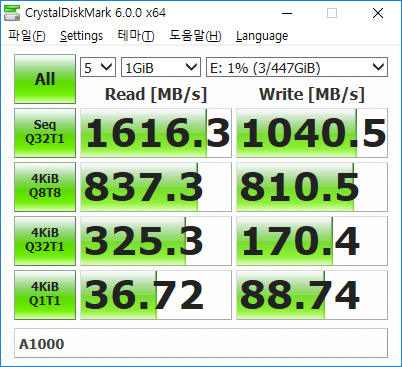Select the 1616.3 sequential read result
The height and width of the screenshot is (367, 402).
(156, 133)
